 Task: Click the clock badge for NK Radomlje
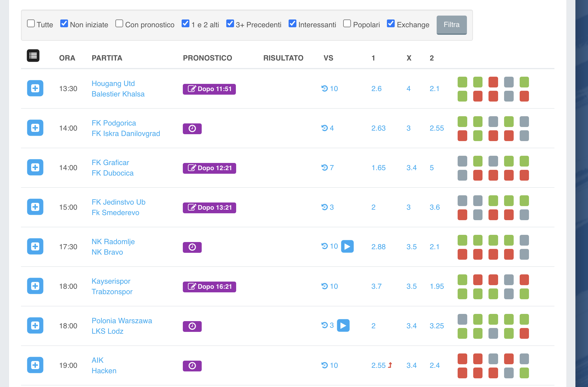(x=192, y=247)
